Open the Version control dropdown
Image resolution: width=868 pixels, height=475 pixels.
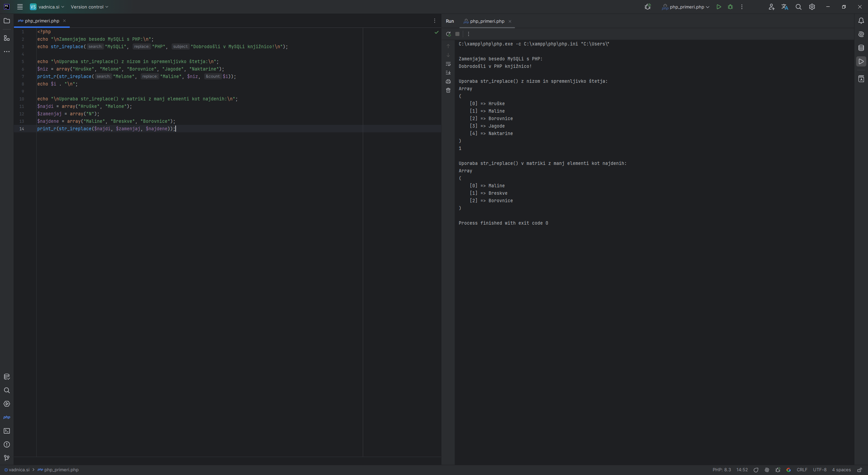(89, 7)
